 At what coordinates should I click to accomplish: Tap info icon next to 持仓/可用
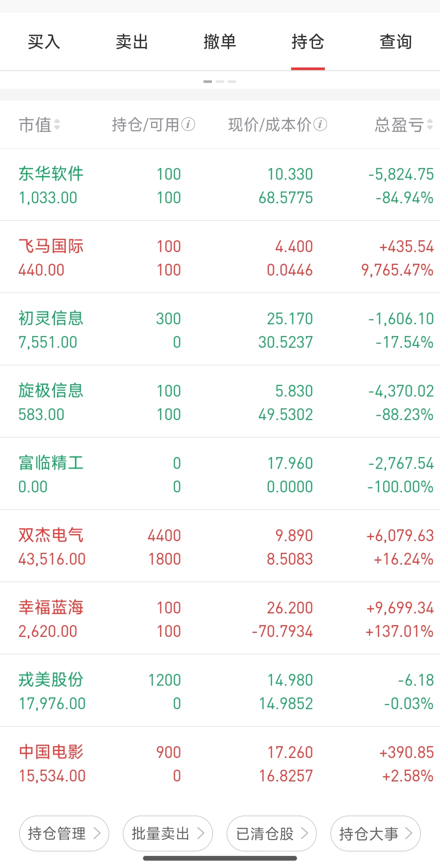tap(188, 124)
